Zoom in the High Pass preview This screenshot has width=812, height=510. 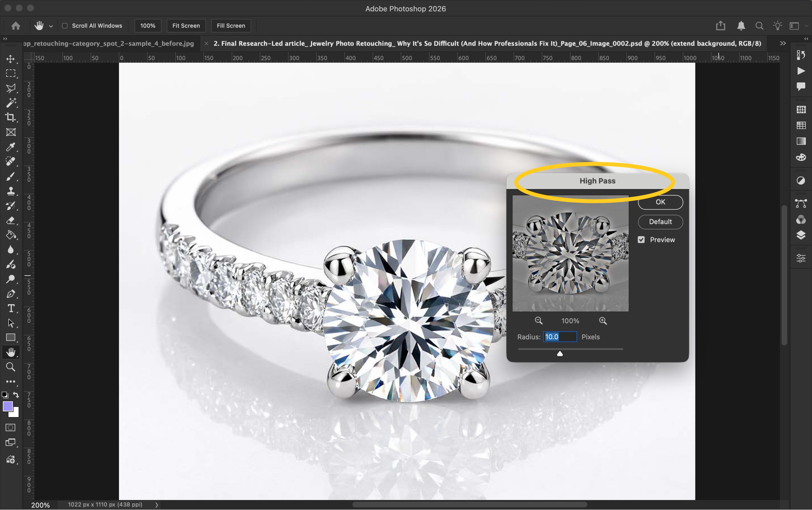pyautogui.click(x=603, y=321)
